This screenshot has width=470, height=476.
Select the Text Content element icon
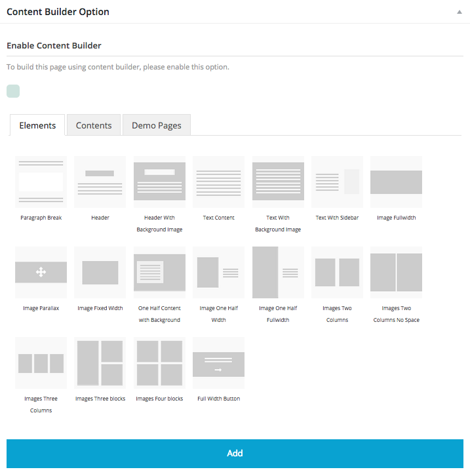pyautogui.click(x=218, y=182)
